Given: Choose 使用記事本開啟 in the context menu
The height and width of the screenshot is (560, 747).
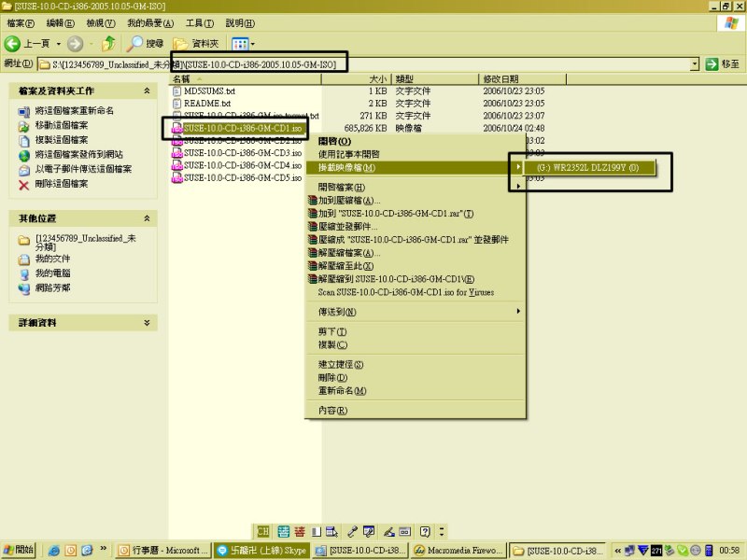Looking at the screenshot, I should [x=415, y=154].
